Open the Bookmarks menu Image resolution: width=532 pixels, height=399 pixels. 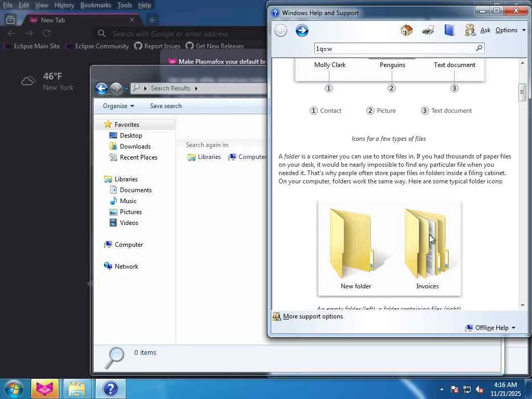[x=96, y=5]
